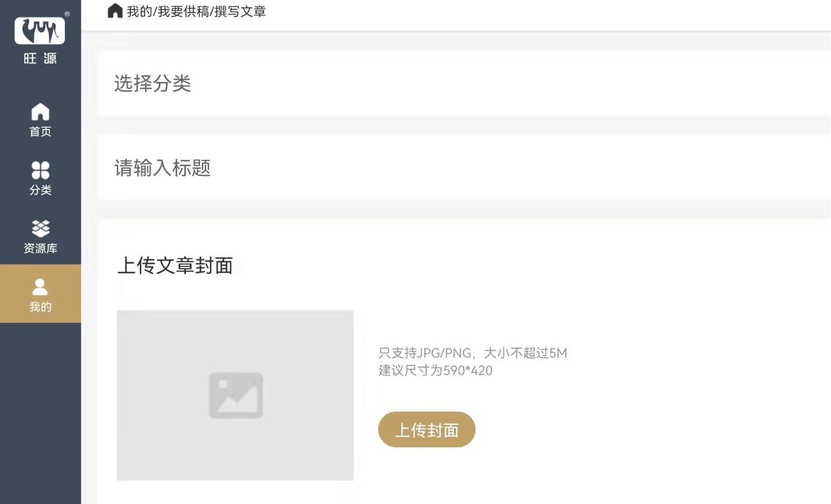Go to 分类 label in sidebar
The height and width of the screenshot is (504, 831).
click(x=41, y=190)
